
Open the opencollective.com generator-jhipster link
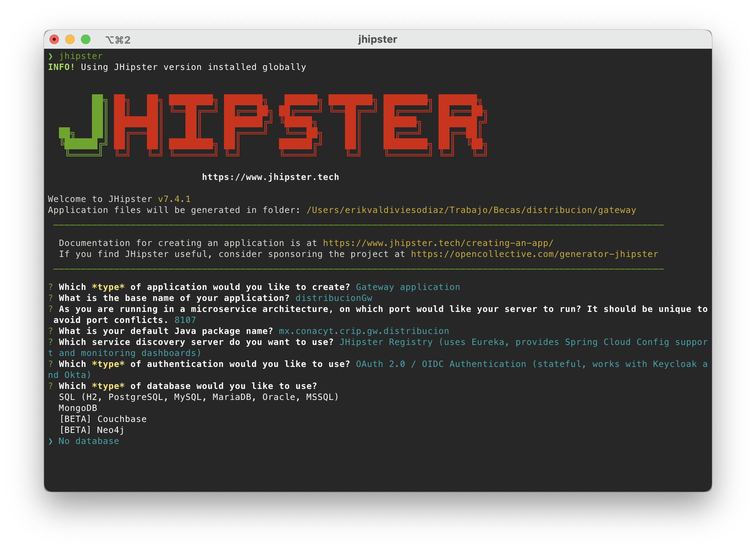tap(534, 254)
